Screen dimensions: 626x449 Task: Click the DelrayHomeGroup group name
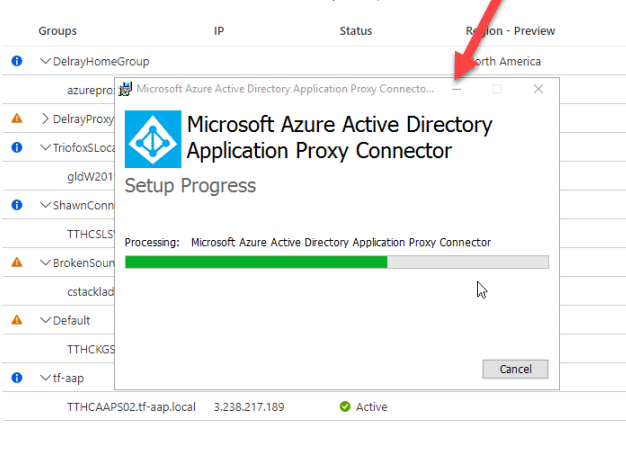click(101, 61)
